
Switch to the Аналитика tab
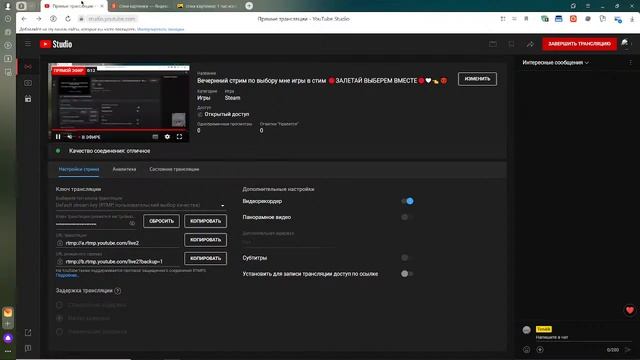coord(124,169)
